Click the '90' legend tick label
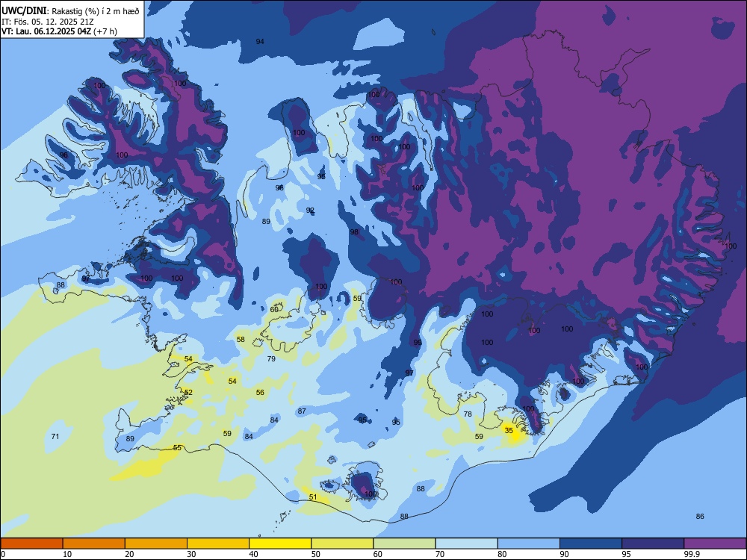 coord(564,554)
